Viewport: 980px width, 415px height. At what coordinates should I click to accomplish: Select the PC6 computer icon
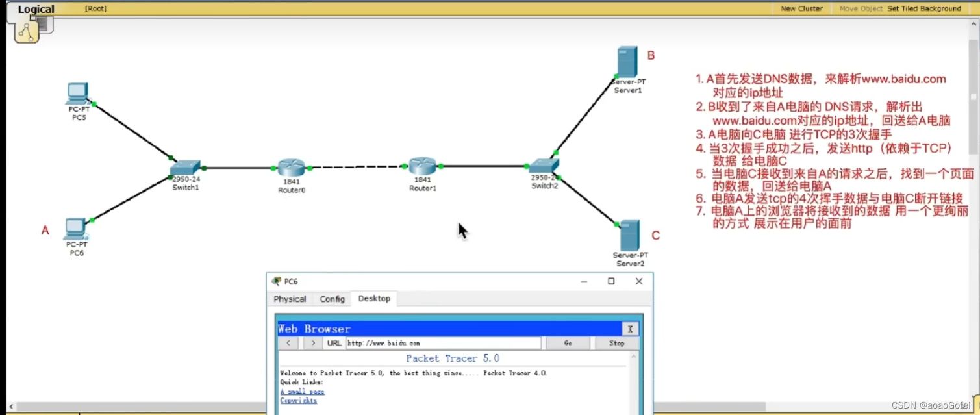76,229
